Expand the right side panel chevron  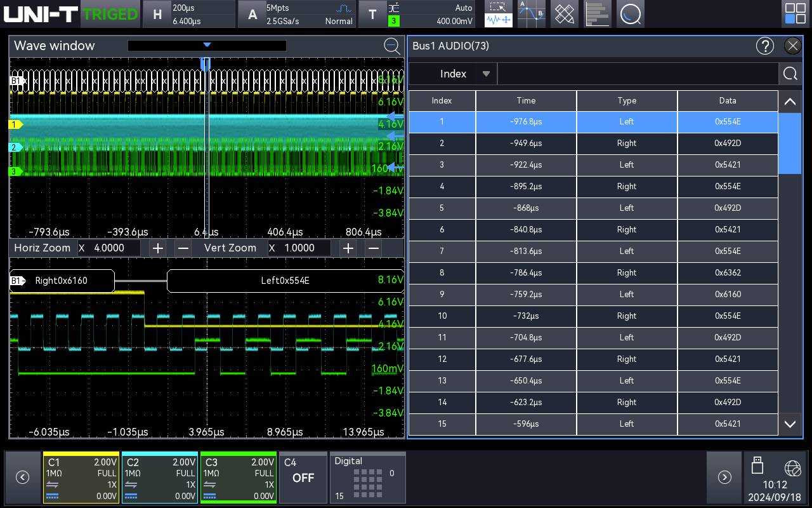[724, 477]
